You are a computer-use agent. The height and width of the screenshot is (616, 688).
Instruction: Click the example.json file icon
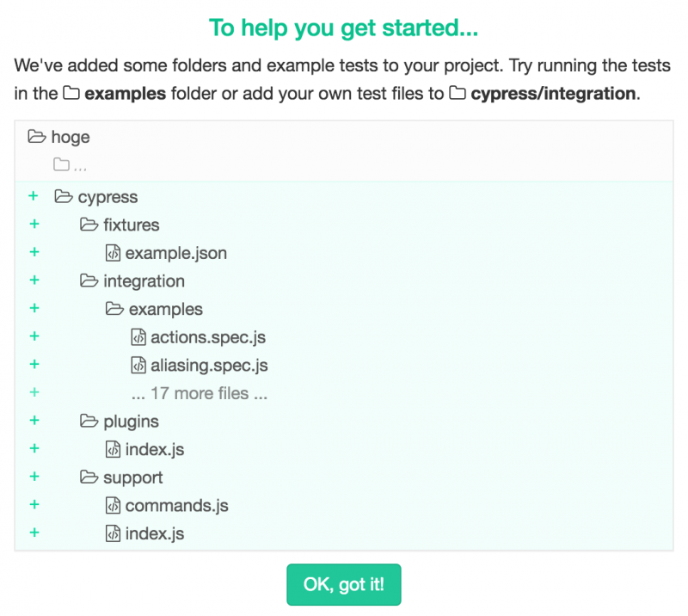[x=113, y=254]
